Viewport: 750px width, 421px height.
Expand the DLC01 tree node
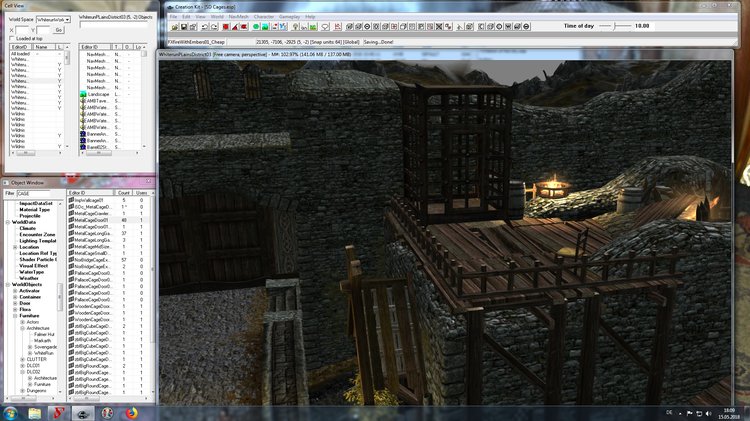click(x=22, y=366)
